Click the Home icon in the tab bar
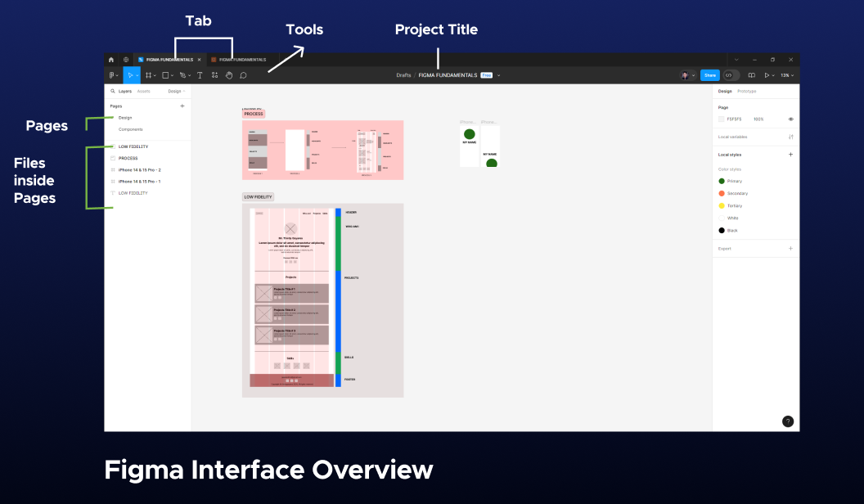Screen dimensions: 864x504 (111, 59)
